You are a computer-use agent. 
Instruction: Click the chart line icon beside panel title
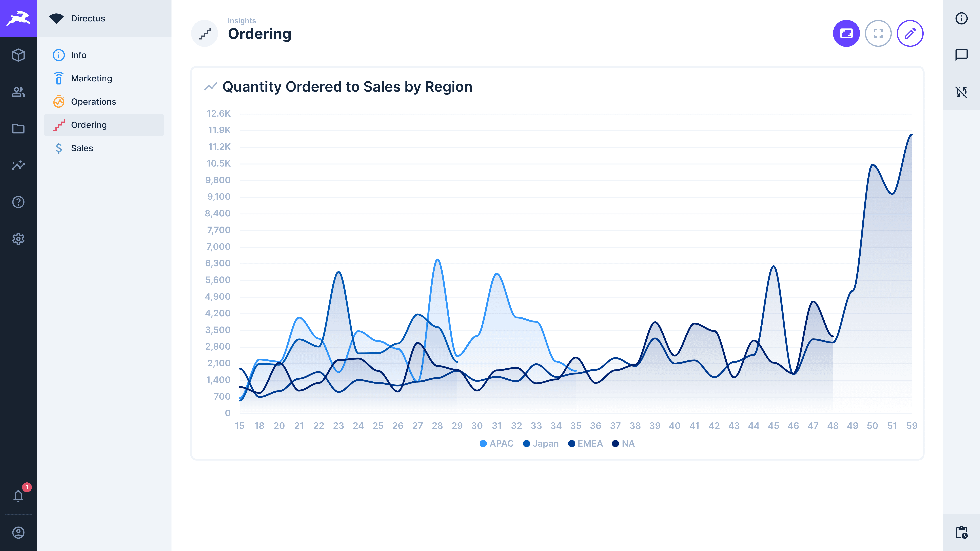(210, 87)
